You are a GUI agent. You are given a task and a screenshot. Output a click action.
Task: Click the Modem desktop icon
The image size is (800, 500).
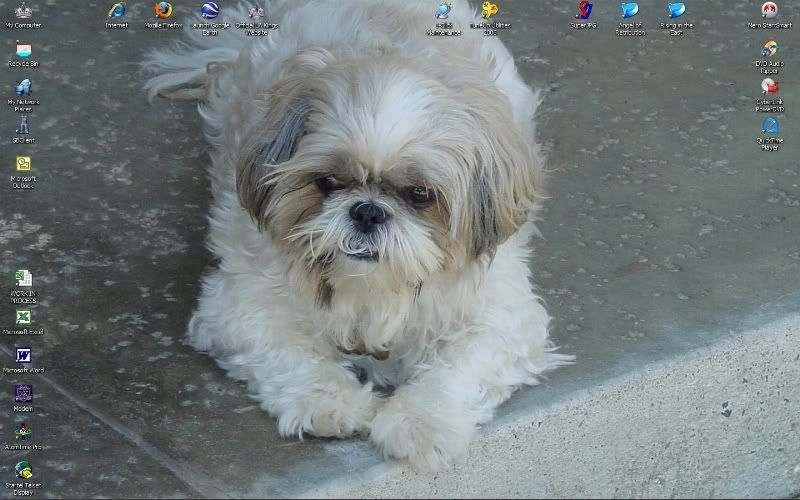pos(23,394)
